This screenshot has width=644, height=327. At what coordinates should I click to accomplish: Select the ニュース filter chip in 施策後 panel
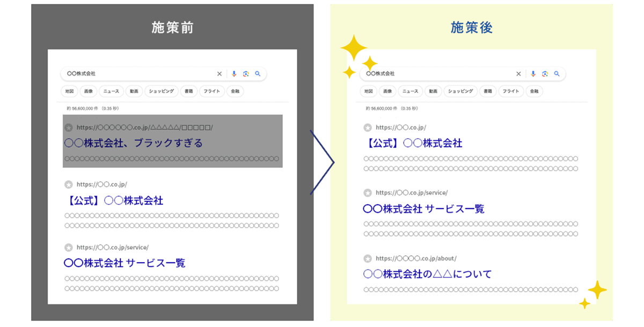coord(411,92)
